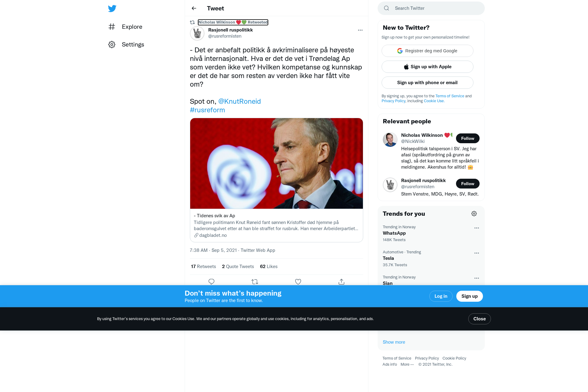Click the share tweet icon
This screenshot has width=588, height=392.
point(341,282)
